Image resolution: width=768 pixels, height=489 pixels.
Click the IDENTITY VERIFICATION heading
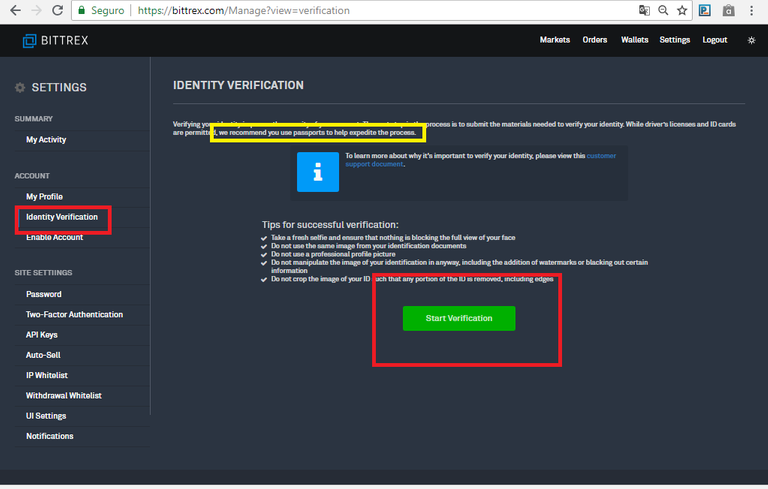point(238,85)
